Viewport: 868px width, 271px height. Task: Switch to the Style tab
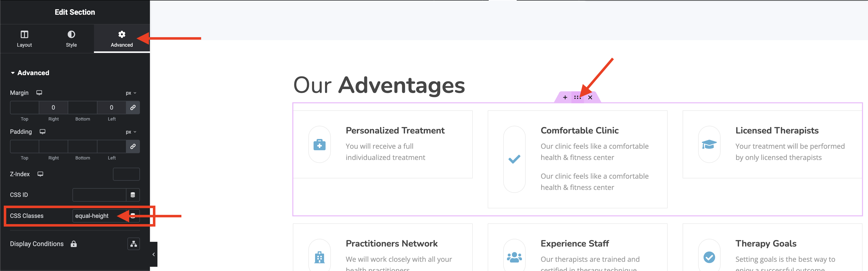pos(71,39)
